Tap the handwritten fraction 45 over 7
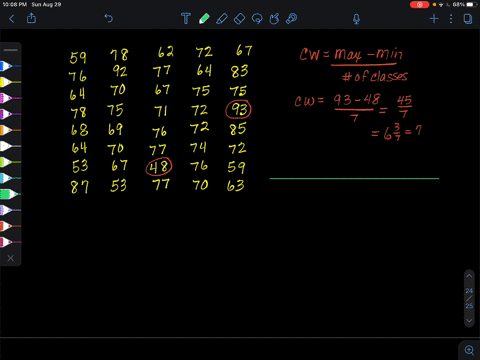The image size is (480, 360). coord(404,106)
